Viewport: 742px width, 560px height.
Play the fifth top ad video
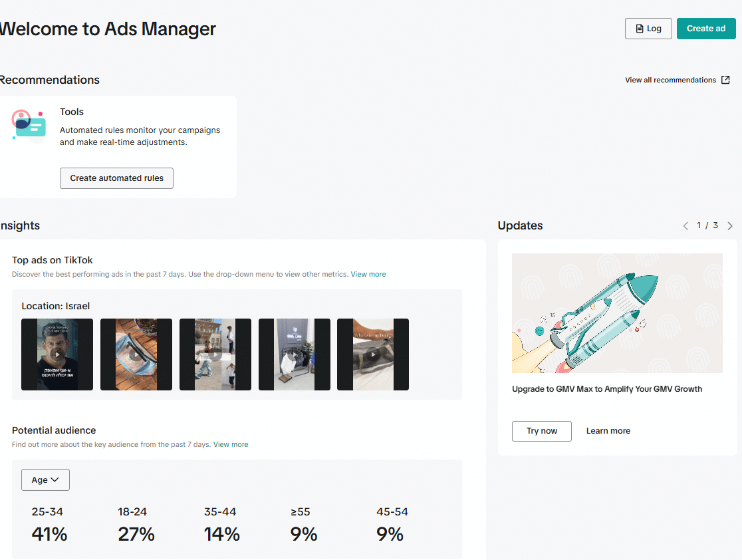pyautogui.click(x=373, y=354)
